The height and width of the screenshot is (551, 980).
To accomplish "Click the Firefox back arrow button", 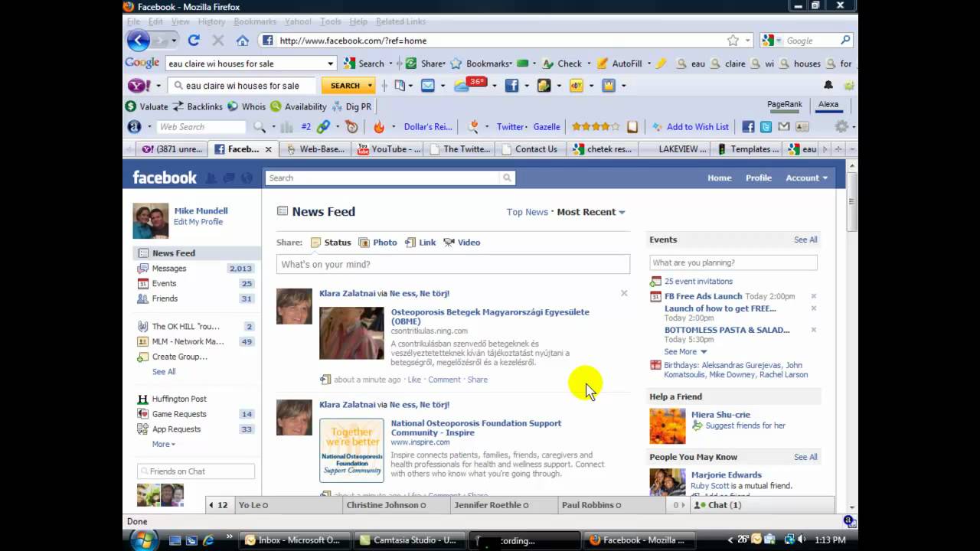I will [x=139, y=41].
